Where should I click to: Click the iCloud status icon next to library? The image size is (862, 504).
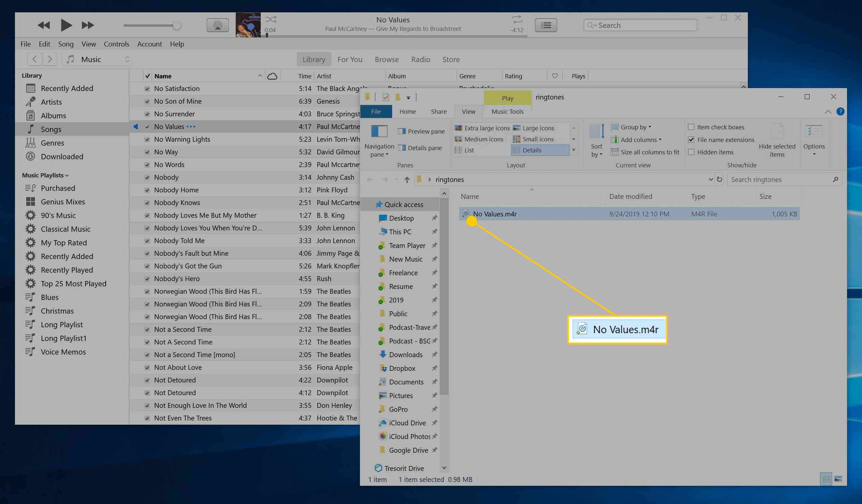272,76
